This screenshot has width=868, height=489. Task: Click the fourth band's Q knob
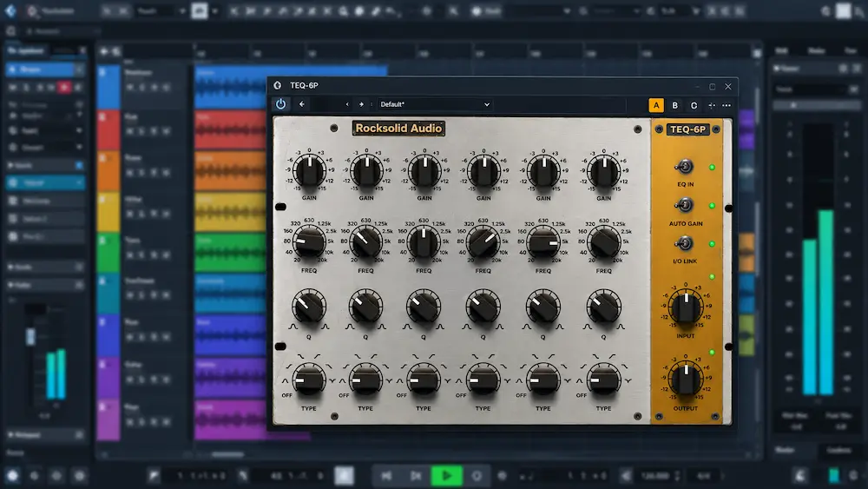(x=483, y=307)
